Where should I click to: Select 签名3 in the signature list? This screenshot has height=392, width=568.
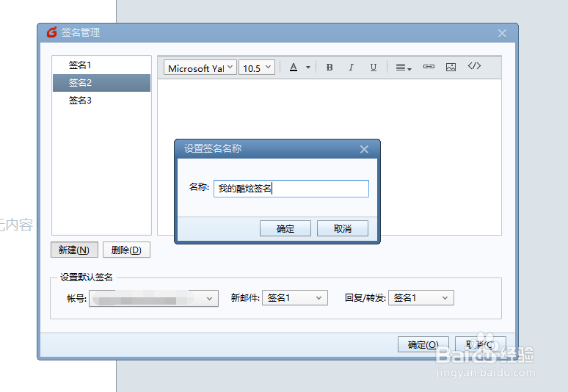(x=101, y=101)
